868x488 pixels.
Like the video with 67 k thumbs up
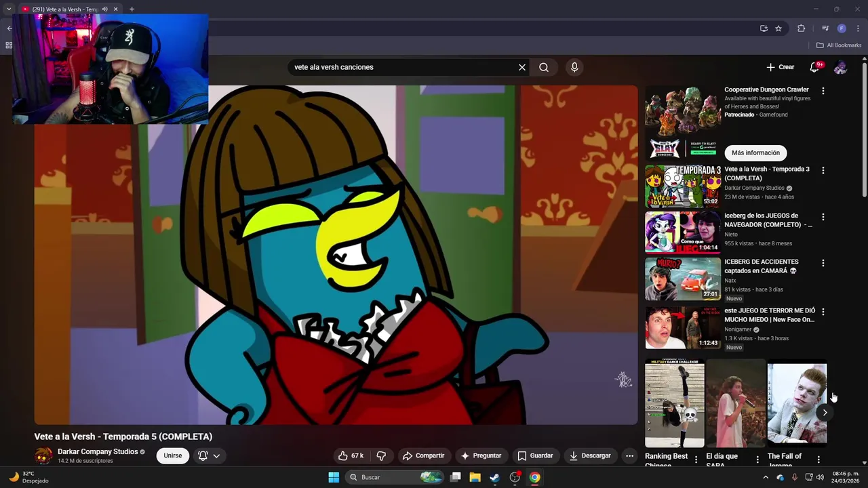(x=351, y=455)
